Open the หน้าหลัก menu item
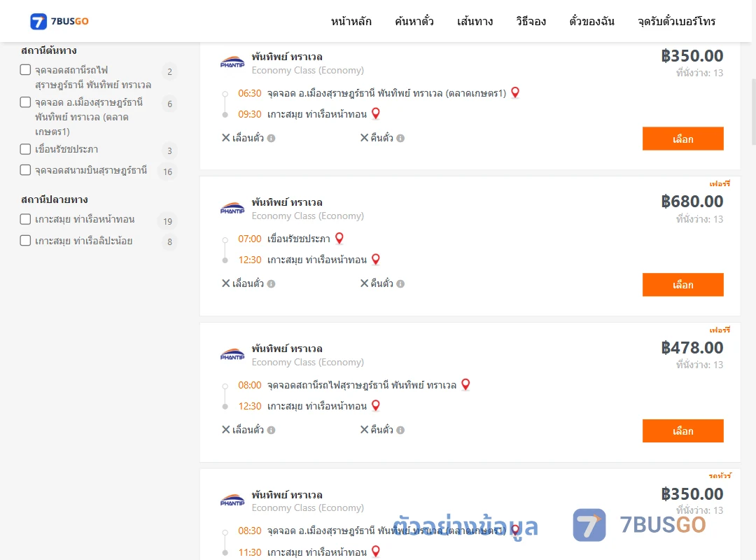The height and width of the screenshot is (560, 756). 351,21
